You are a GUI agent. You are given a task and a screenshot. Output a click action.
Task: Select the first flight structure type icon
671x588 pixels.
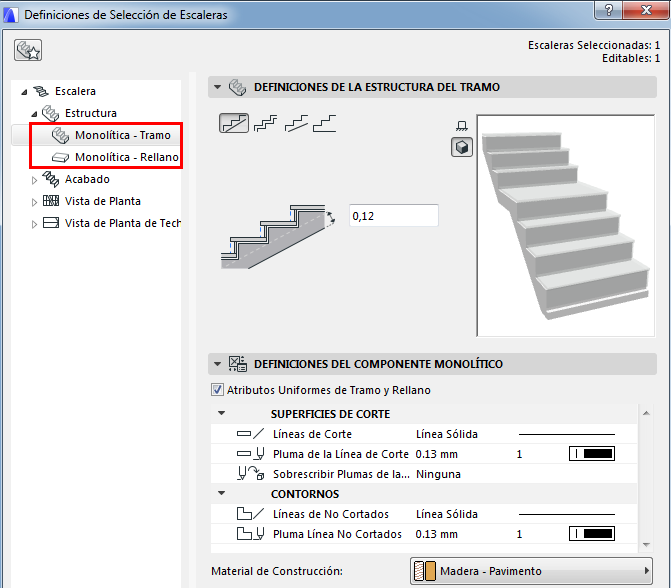tap(234, 123)
